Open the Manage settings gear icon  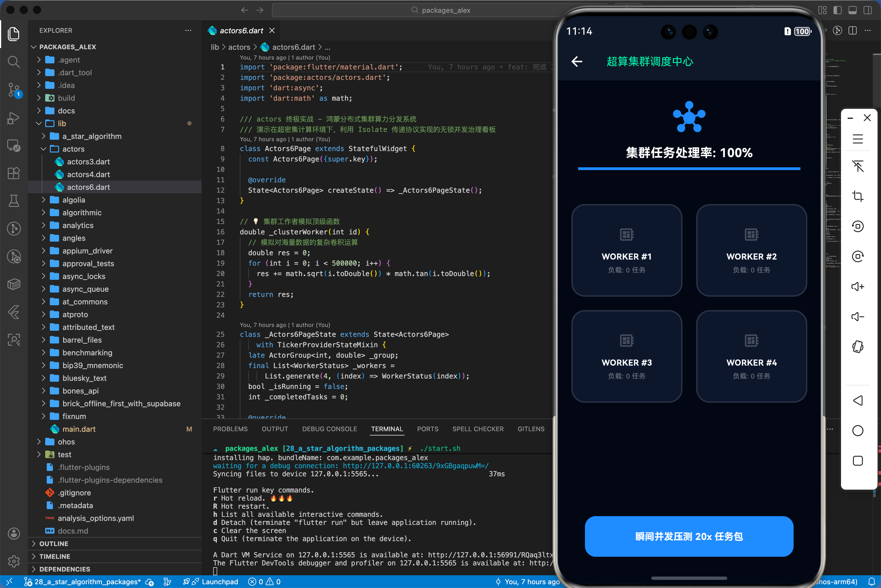14,561
